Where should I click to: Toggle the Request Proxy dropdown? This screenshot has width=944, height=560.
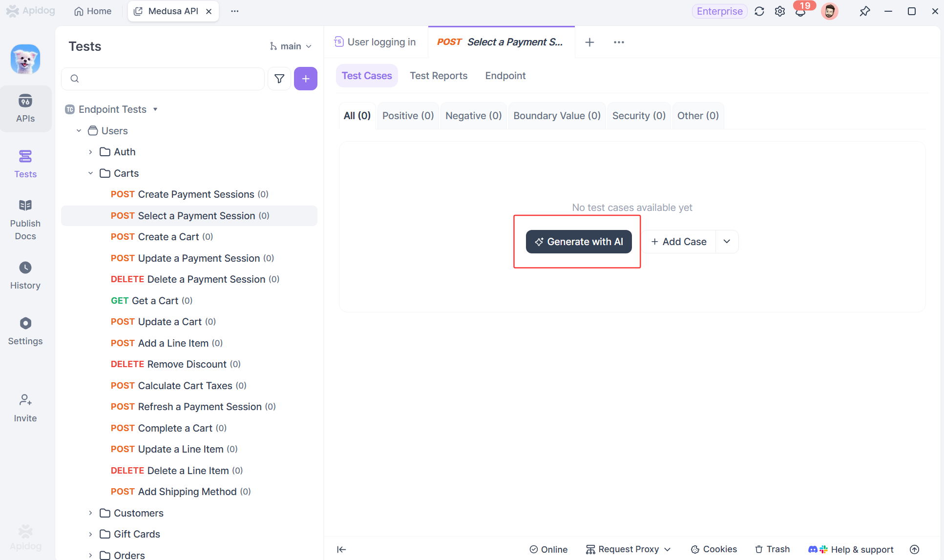click(x=628, y=549)
